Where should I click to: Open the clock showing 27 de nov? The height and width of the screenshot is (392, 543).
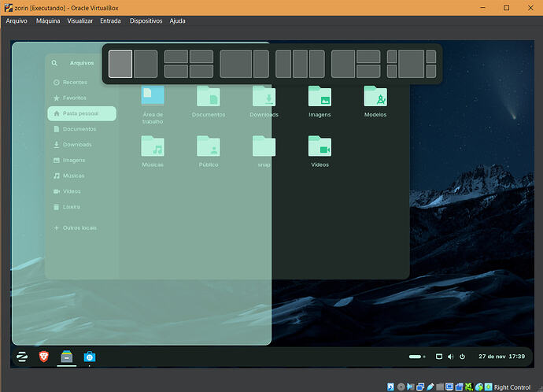pyautogui.click(x=501, y=357)
